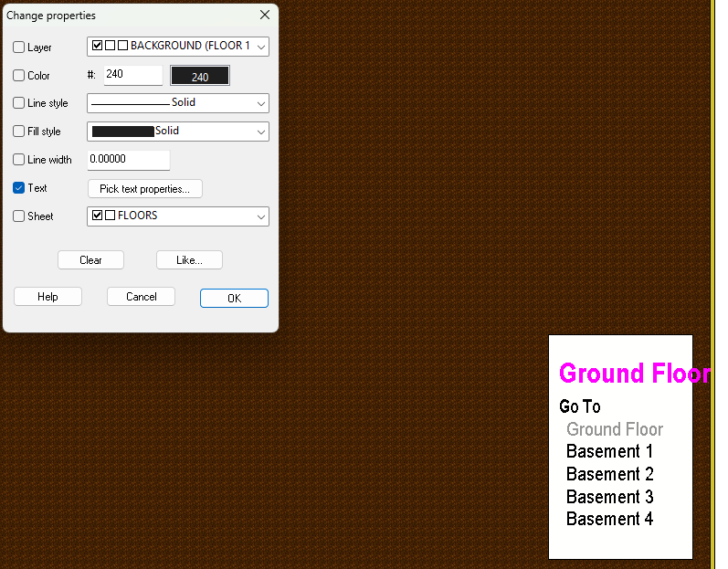Expand the FLOORS sheet dropdown

(178, 216)
